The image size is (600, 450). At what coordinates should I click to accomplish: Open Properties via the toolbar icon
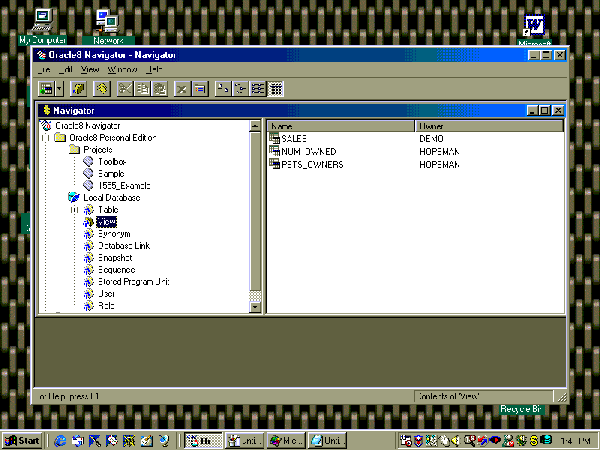pyautogui.click(x=200, y=89)
